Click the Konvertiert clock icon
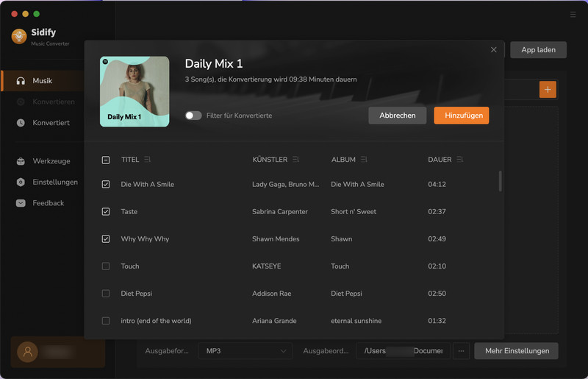588x379 pixels. click(21, 123)
